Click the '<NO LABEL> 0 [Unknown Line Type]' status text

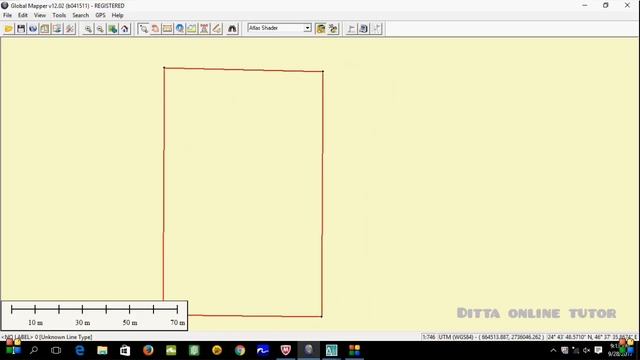click(x=47, y=337)
